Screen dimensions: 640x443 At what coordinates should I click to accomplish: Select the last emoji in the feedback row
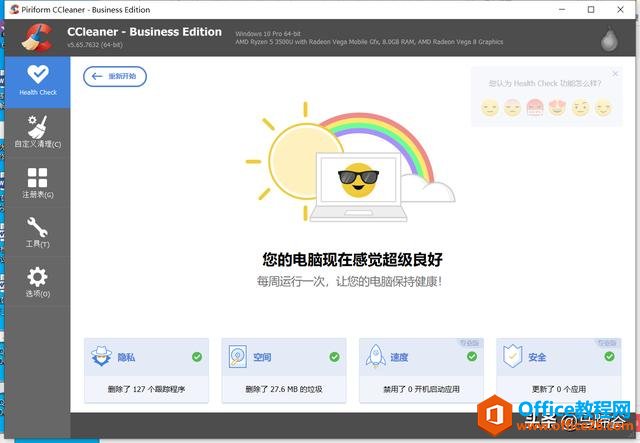[603, 107]
